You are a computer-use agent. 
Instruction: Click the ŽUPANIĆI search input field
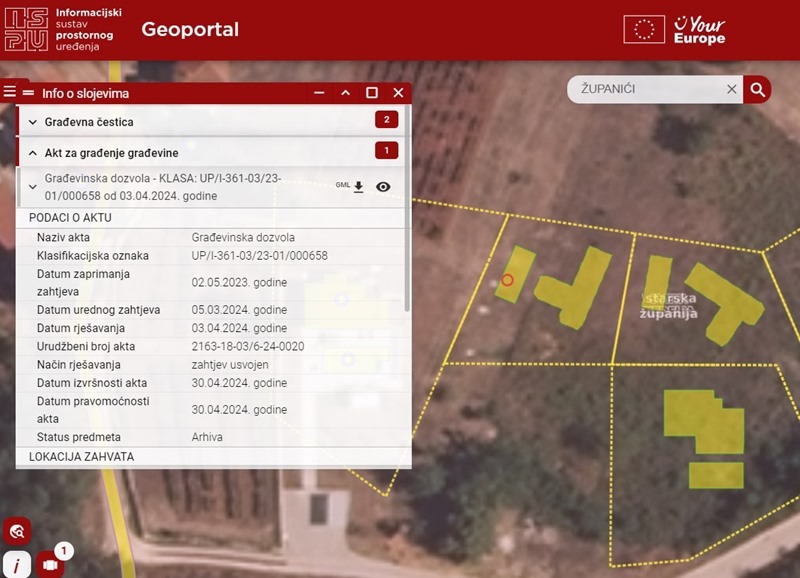pyautogui.click(x=648, y=89)
